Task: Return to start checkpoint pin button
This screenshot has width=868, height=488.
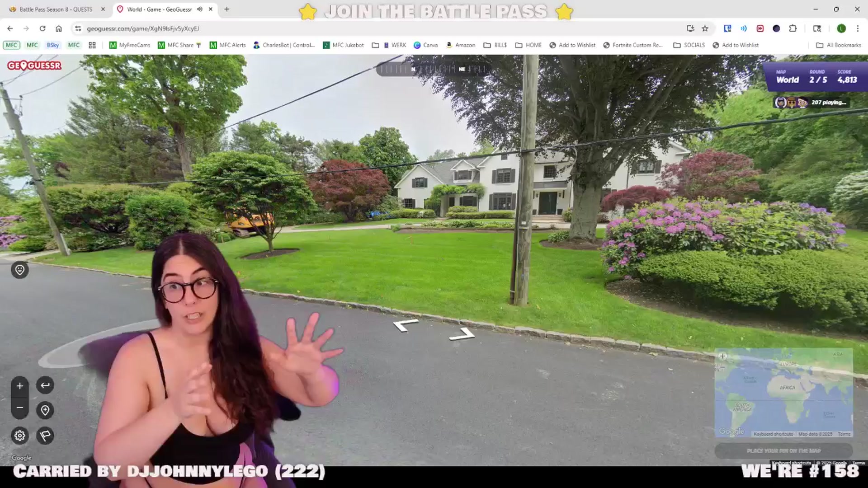Action: (x=45, y=410)
